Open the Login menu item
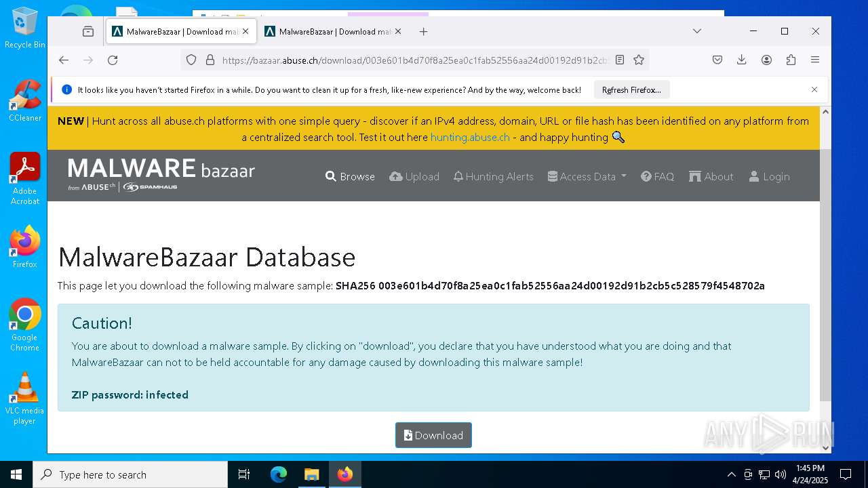 coord(770,176)
